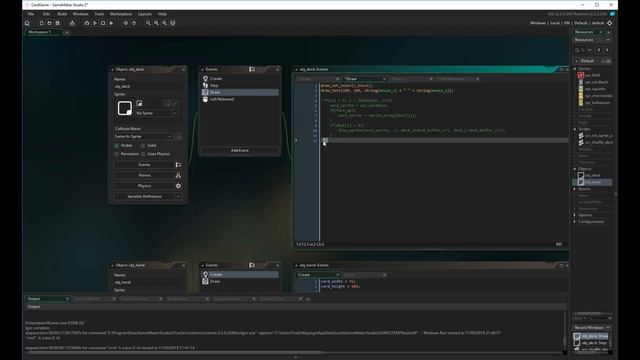
Task: Select the Create event of obj_hand
Action: point(240,274)
